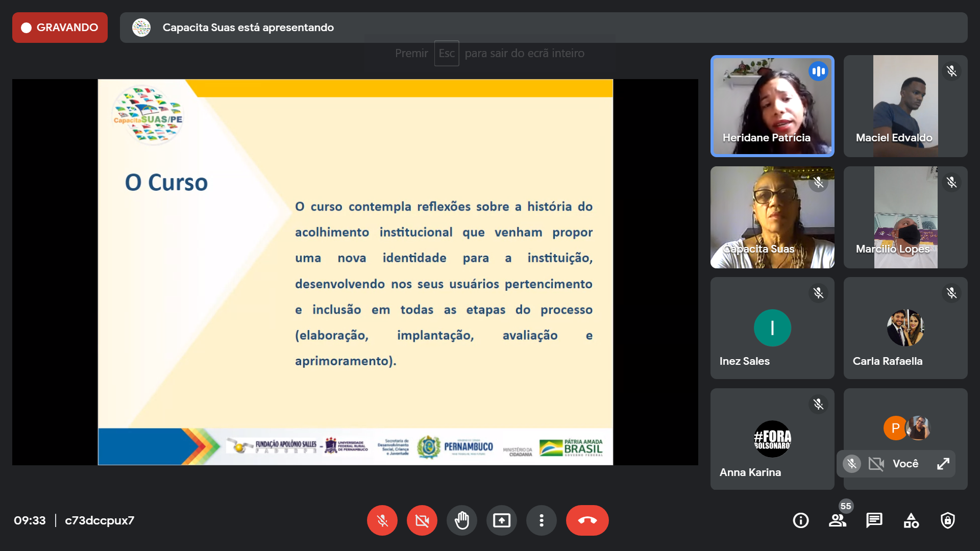This screenshot has width=980, height=551.
Task: Expand your self-view tile
Action: (943, 463)
